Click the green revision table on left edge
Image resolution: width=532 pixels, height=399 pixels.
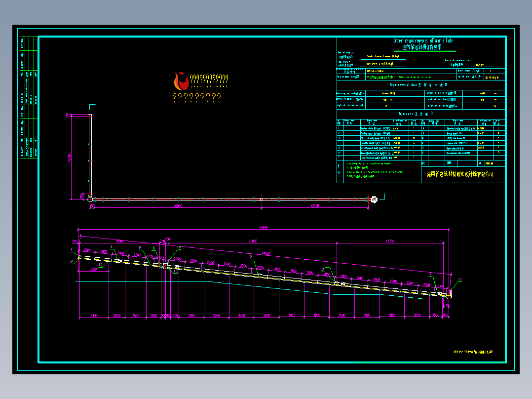pos(29,97)
